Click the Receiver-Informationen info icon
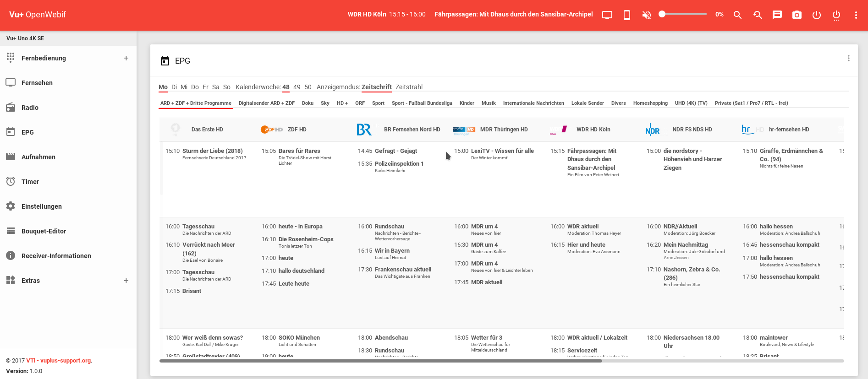 coord(11,255)
